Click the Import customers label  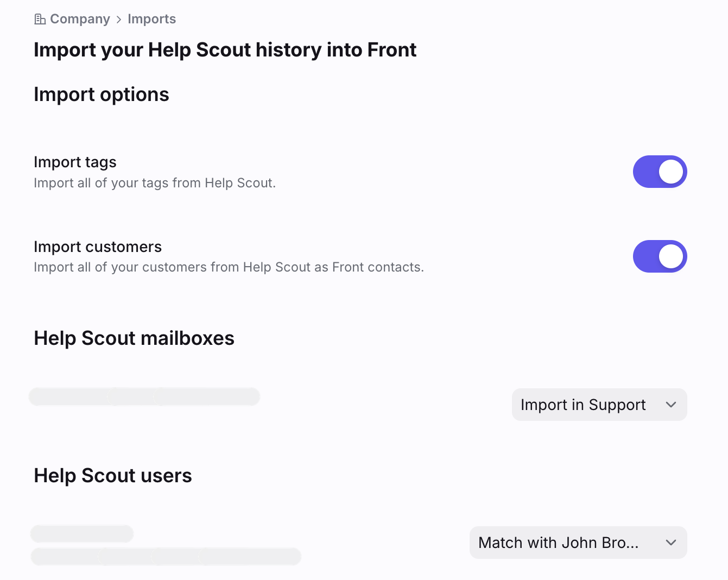[x=98, y=247]
